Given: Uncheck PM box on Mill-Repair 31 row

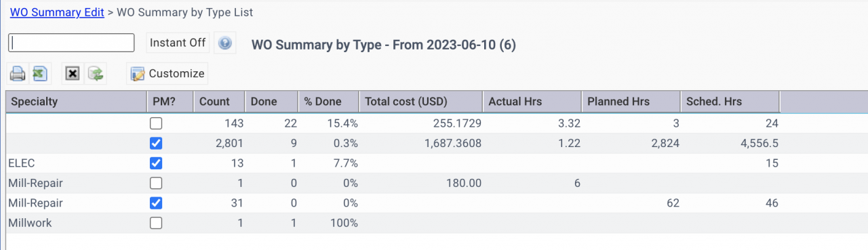Looking at the screenshot, I should [157, 203].
